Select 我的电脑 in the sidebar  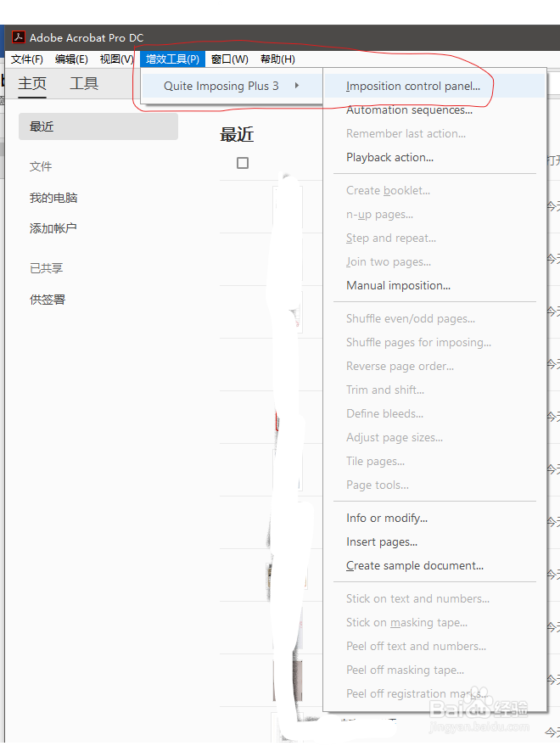click(x=53, y=198)
